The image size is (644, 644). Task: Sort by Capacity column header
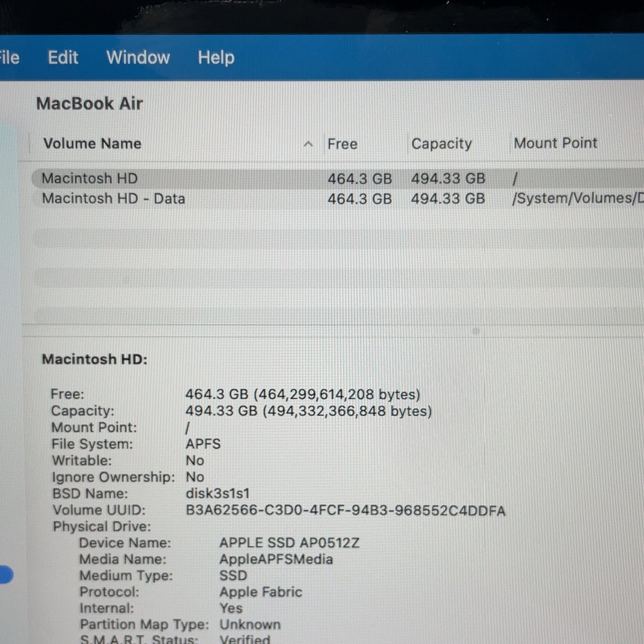pyautogui.click(x=441, y=144)
